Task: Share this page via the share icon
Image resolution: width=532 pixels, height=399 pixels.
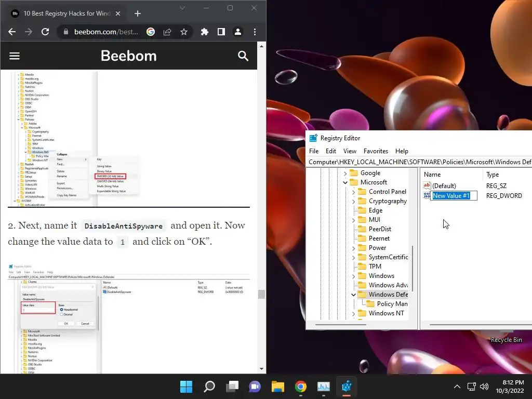Action: coord(167,32)
